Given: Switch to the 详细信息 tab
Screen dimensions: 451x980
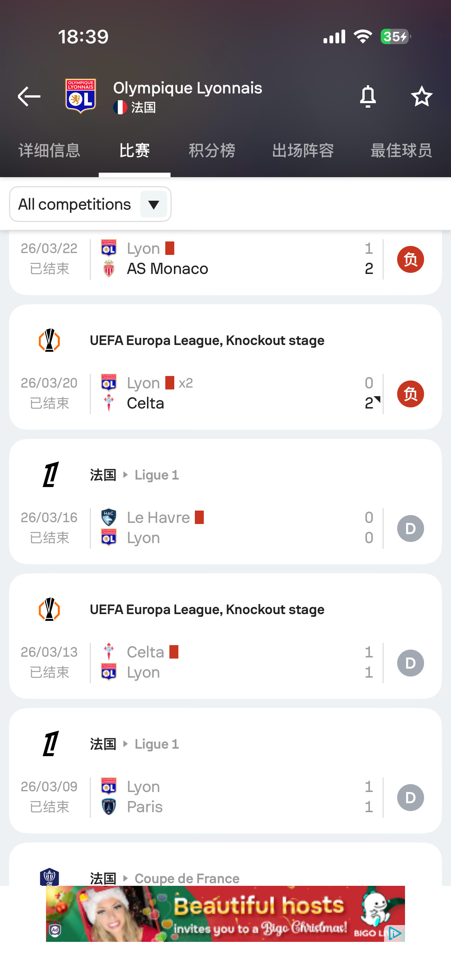Looking at the screenshot, I should click(x=49, y=151).
